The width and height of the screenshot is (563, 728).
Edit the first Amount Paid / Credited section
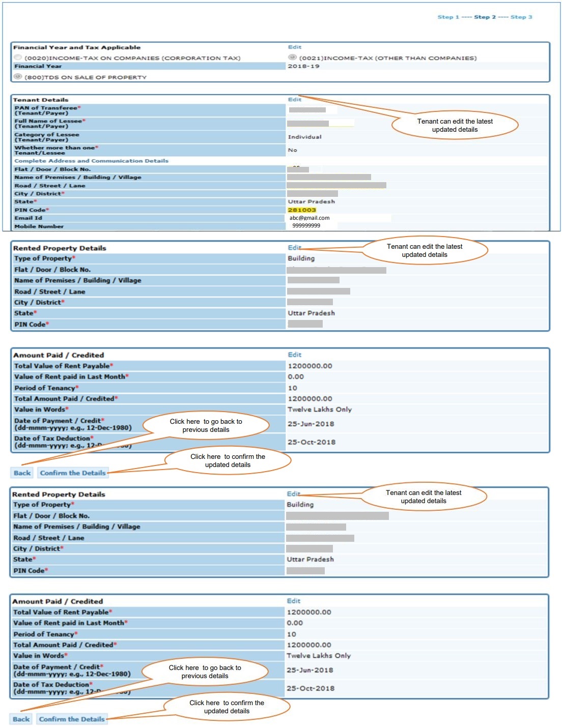[x=294, y=355]
